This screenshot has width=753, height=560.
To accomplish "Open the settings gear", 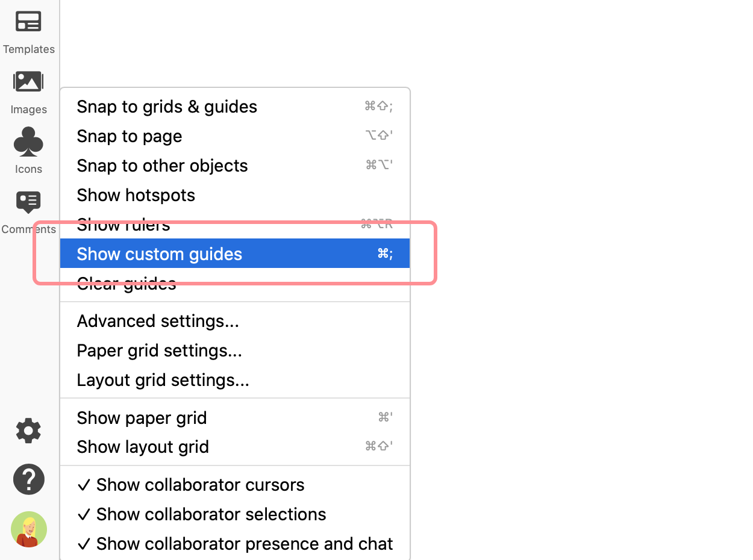I will [x=28, y=431].
